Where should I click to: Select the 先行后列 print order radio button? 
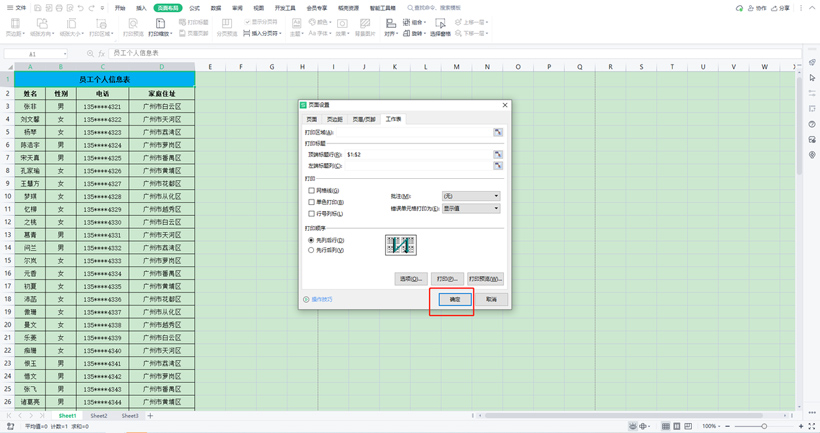point(311,250)
